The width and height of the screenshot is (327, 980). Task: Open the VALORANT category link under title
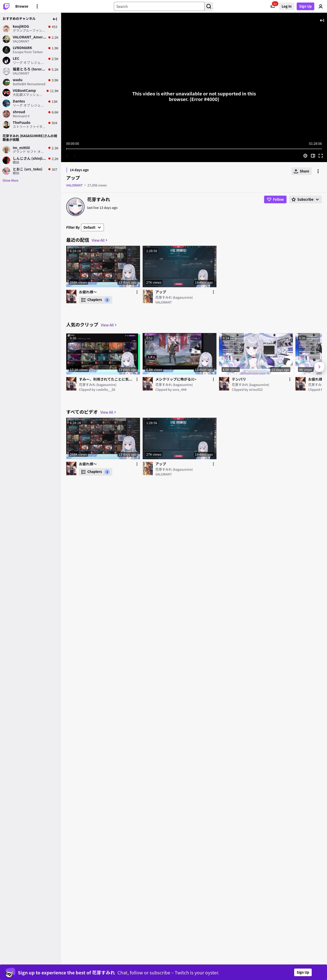coord(74,185)
